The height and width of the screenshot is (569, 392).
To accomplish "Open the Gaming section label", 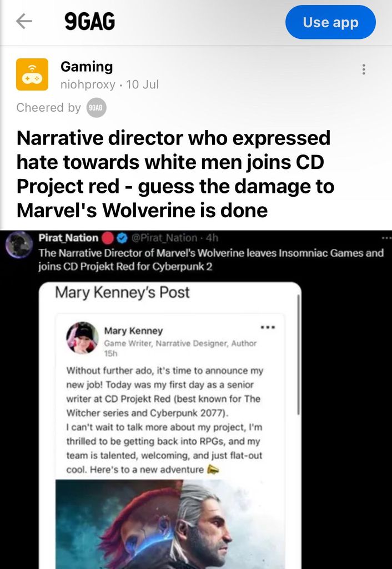I will click(x=86, y=67).
